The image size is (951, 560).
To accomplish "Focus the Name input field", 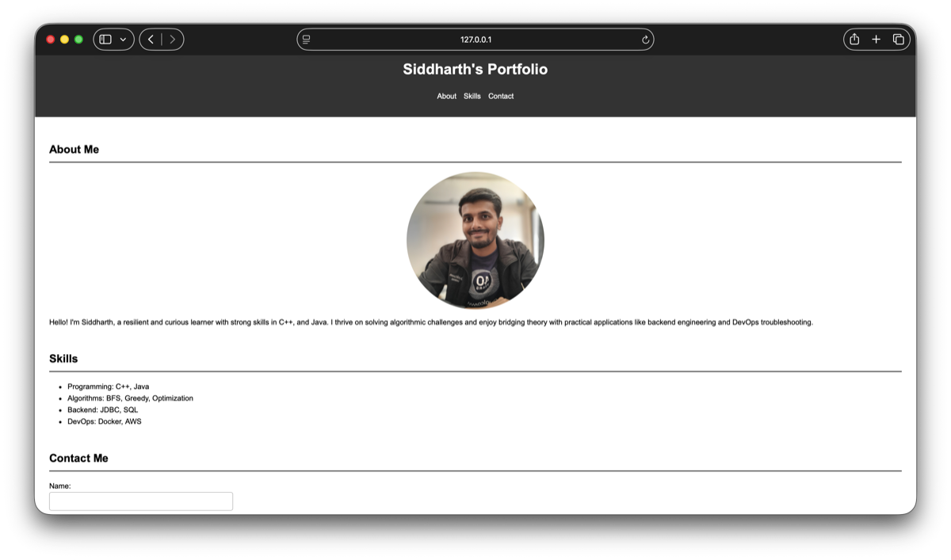I will (141, 501).
